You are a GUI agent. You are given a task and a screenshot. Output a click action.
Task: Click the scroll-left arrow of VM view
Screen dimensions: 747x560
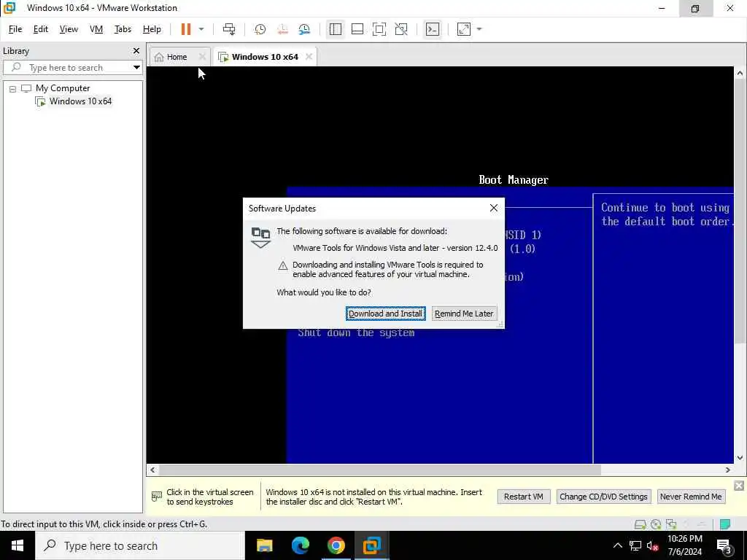(x=152, y=470)
